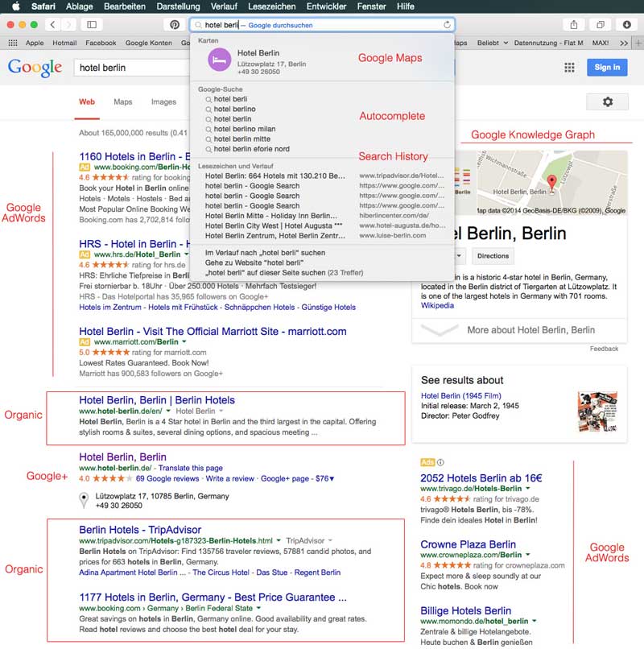Show all tabs via the tabs icon
Viewport: 644px width, 649px height.
601,25
